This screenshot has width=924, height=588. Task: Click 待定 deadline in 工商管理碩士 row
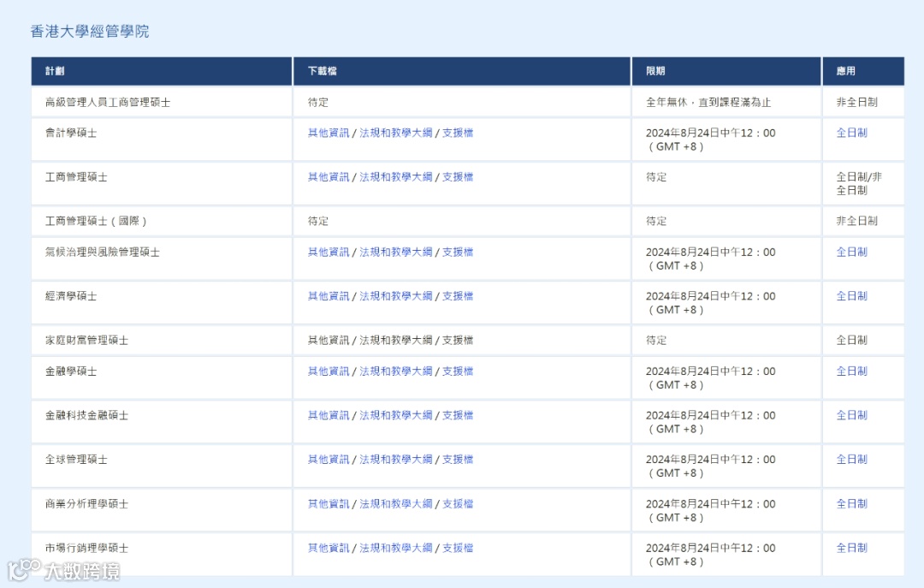656,177
